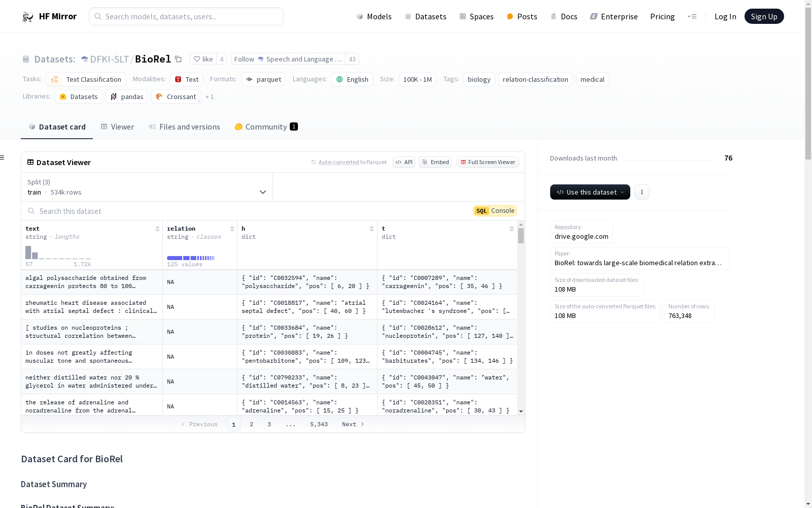Open the left-edge table of contents icon
The height and width of the screenshot is (508, 812).
coord(3,157)
